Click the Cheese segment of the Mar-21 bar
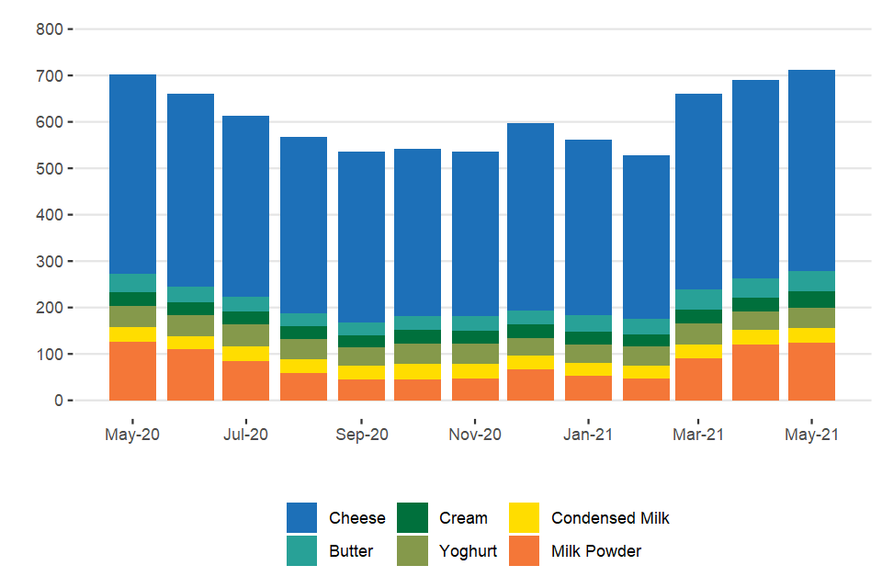Viewport: 882px width, 588px height. (698, 191)
